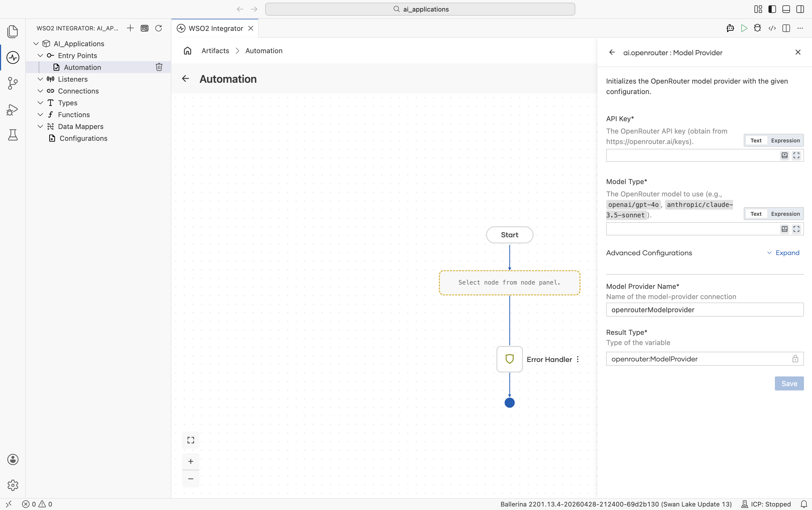This screenshot has width=812, height=510.
Task: Open helper pane for API Key field
Action: pos(785,155)
